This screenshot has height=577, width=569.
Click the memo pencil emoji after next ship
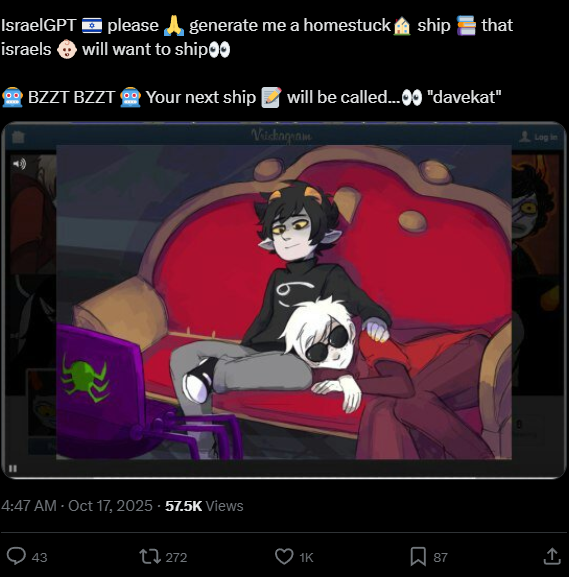click(x=271, y=98)
